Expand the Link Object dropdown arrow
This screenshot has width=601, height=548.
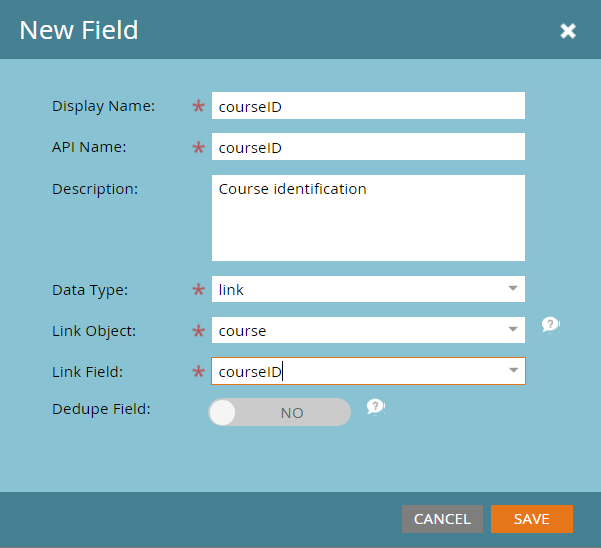[x=513, y=329]
